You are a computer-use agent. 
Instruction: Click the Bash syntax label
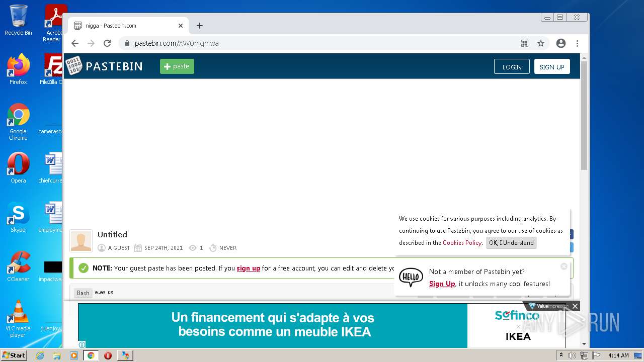83,293
